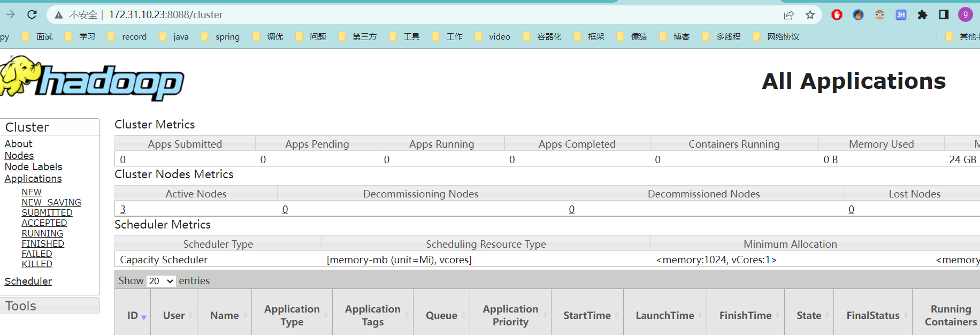Filter applications by FAILED state
980x335 pixels.
37,254
